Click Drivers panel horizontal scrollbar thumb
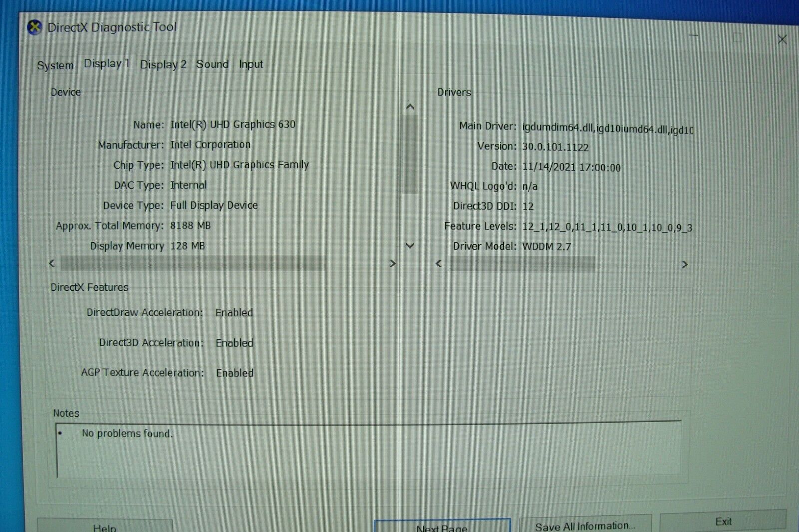Image resolution: width=799 pixels, height=532 pixels. click(x=521, y=264)
